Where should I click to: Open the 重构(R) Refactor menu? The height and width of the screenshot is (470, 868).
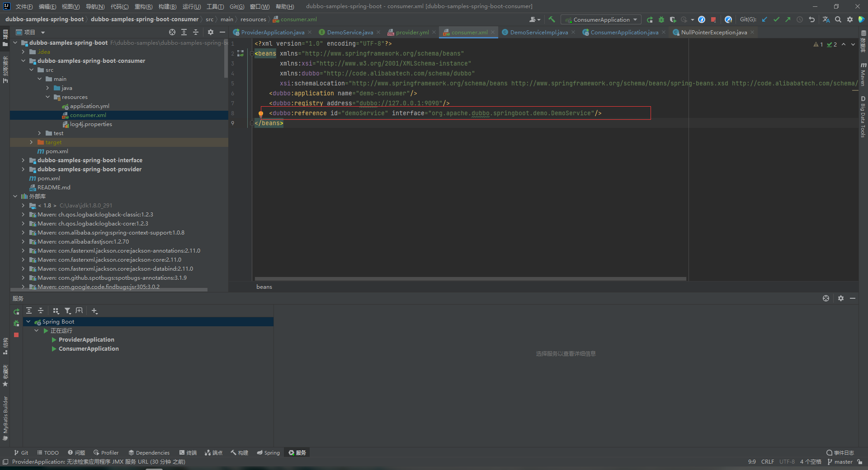click(143, 6)
